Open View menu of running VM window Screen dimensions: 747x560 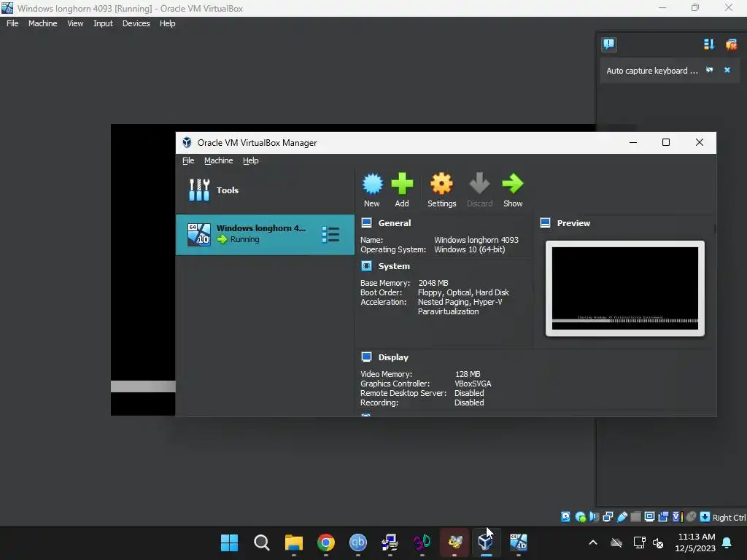(x=75, y=23)
